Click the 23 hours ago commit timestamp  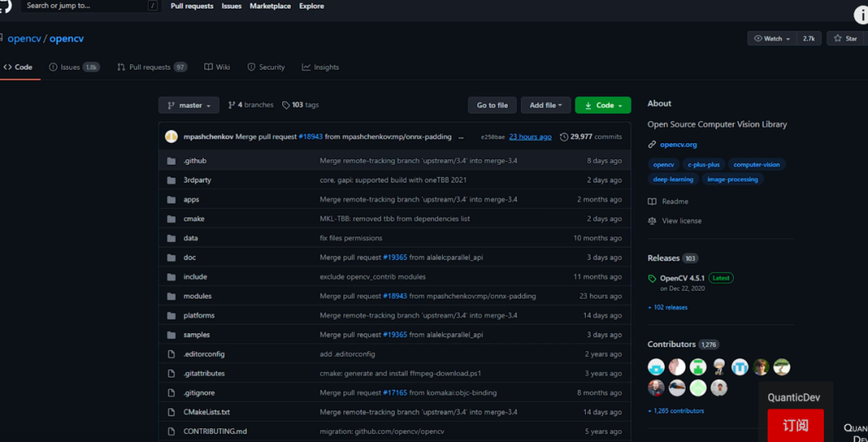(x=530, y=137)
